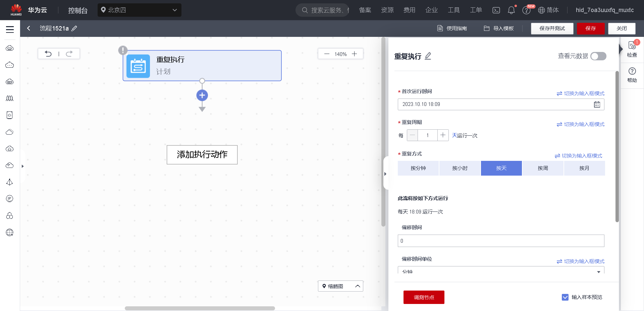The image size is (644, 311).
Task: Open the 北京四 region dropdown
Action: click(140, 10)
